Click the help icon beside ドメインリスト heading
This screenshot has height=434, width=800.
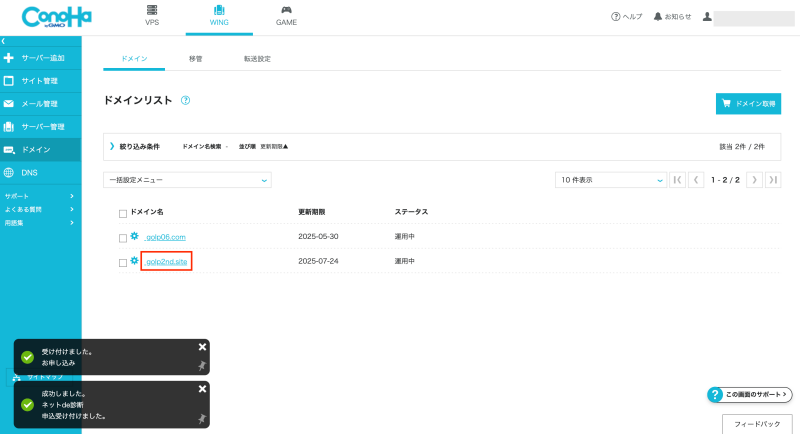pos(186,101)
